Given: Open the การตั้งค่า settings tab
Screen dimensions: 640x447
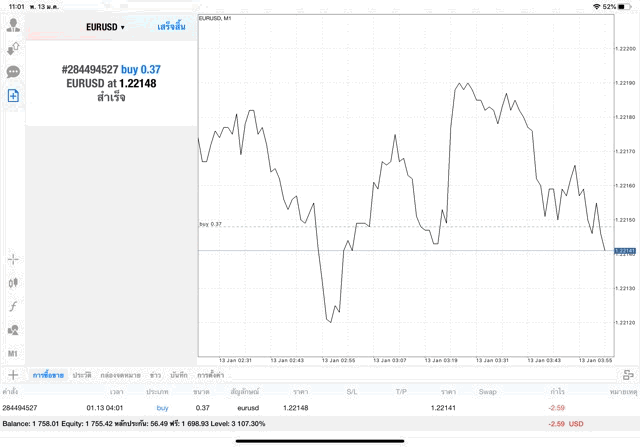Looking at the screenshot, I should (211, 375).
